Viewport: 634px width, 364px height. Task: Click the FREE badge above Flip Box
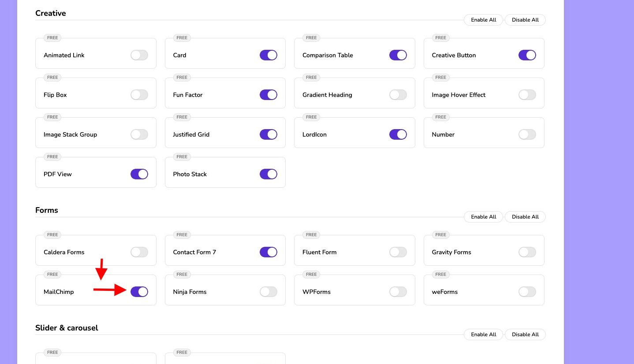pos(52,78)
